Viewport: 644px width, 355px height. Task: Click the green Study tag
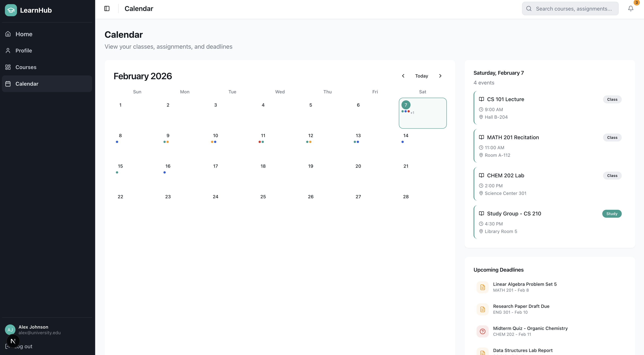[x=612, y=214]
